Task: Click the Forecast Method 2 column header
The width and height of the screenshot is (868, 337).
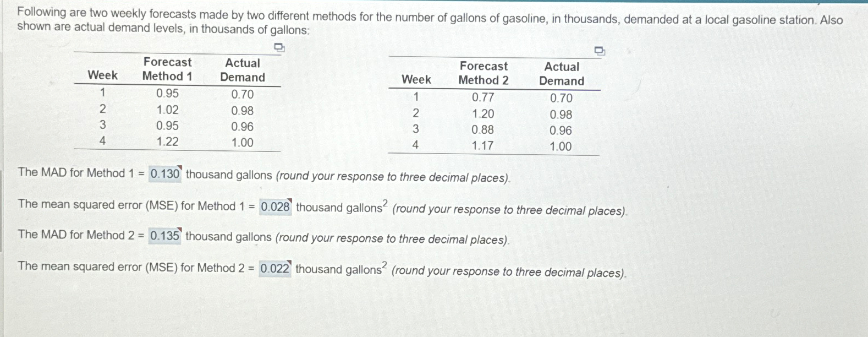Action: [484, 73]
